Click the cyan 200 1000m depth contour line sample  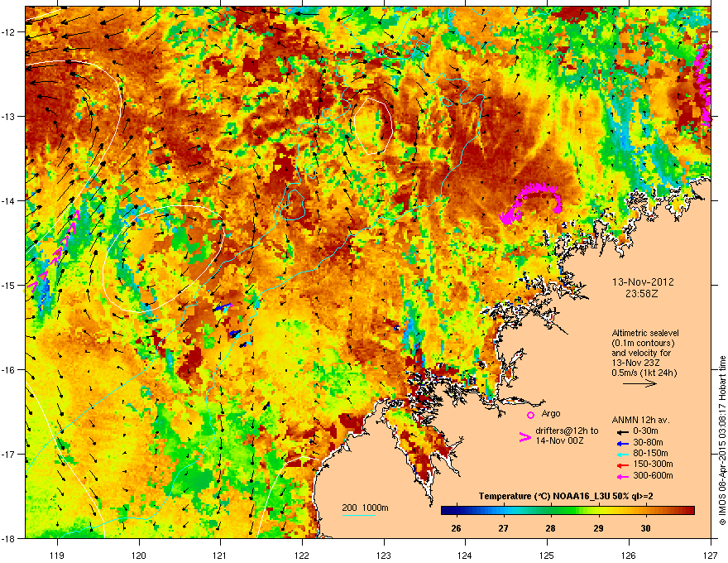[359, 515]
